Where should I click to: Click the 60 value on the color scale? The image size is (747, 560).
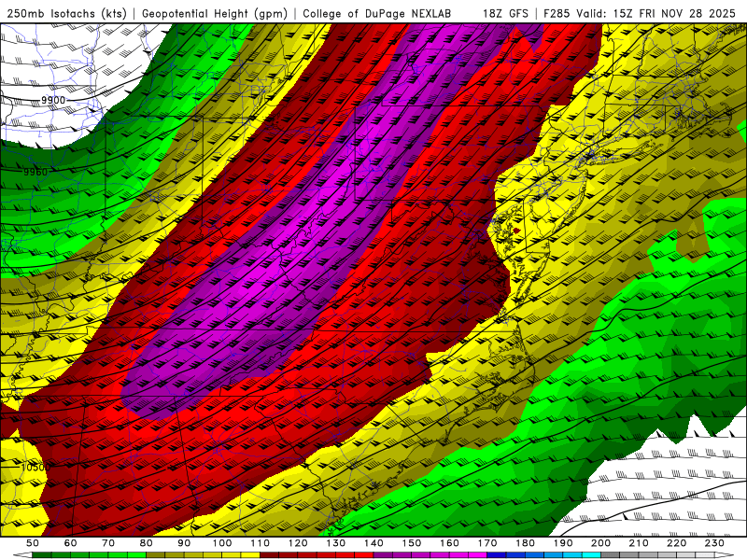pos(70,543)
